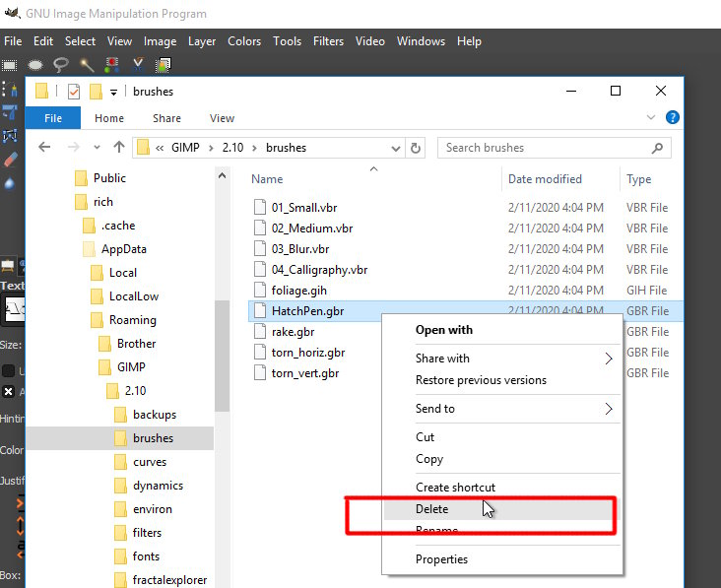The height and width of the screenshot is (588, 721).
Task: Open the curves folder in tree
Action: 150,462
